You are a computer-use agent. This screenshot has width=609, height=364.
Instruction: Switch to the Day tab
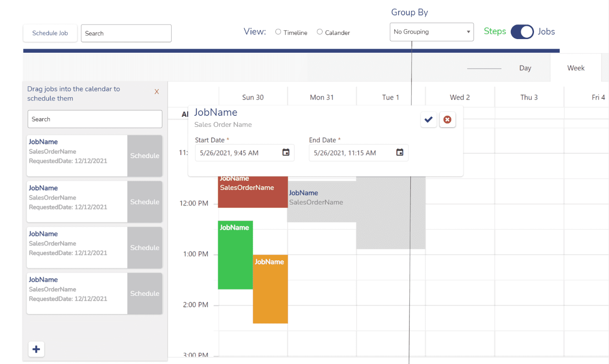(x=525, y=68)
